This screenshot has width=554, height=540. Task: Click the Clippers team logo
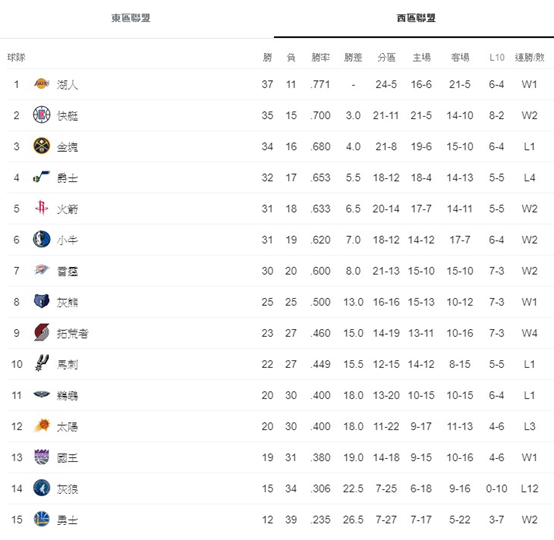click(42, 115)
